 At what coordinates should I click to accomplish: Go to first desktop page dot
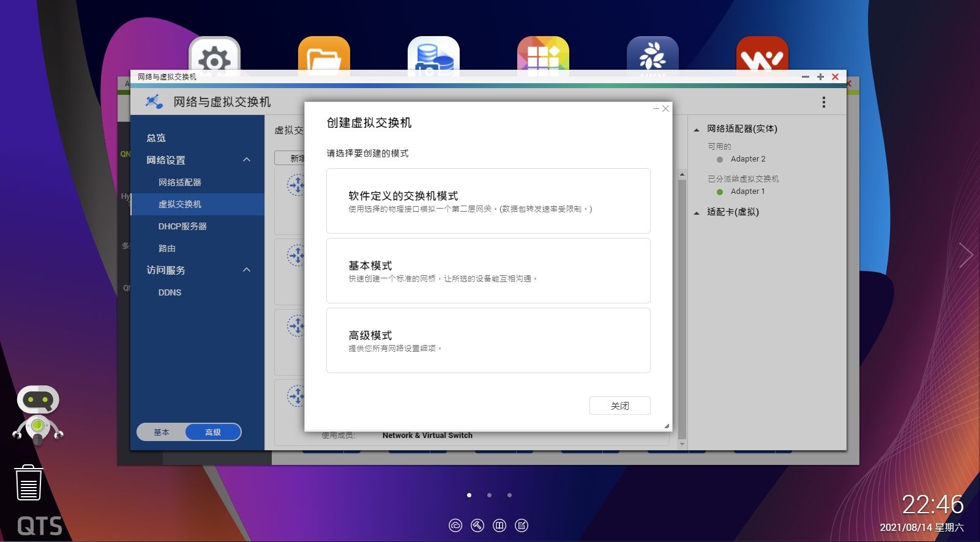pyautogui.click(x=469, y=495)
